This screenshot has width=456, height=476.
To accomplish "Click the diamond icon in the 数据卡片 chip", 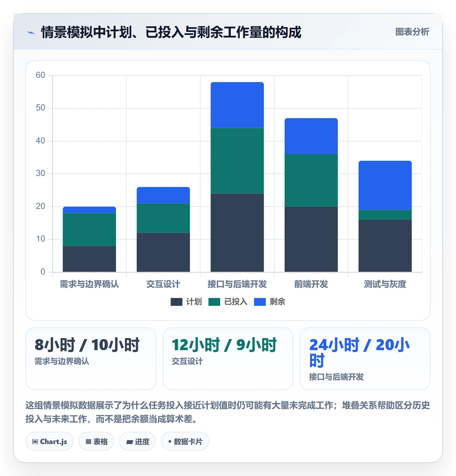I will click(x=170, y=441).
